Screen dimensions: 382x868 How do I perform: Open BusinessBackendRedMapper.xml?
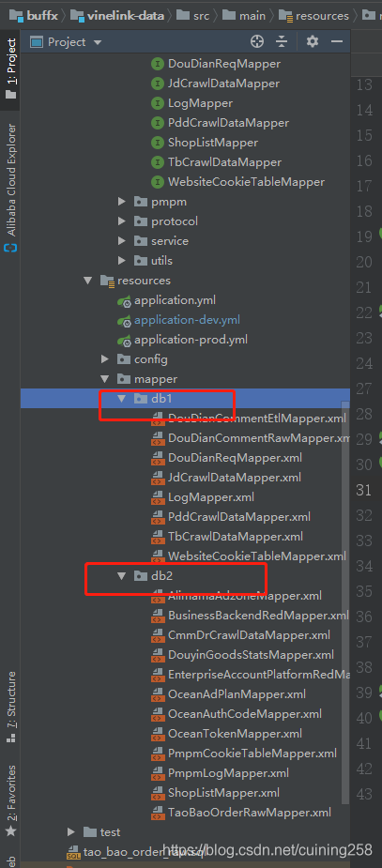[258, 615]
